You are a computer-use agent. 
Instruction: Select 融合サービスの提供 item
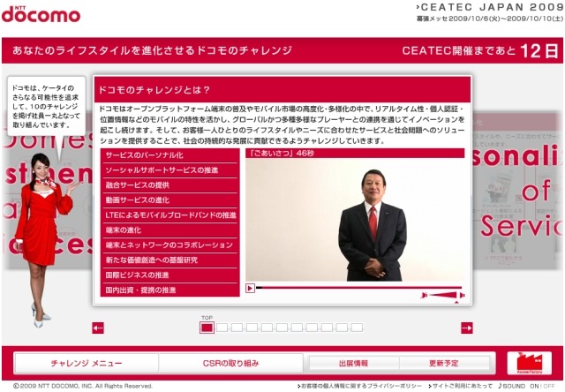tap(170, 185)
